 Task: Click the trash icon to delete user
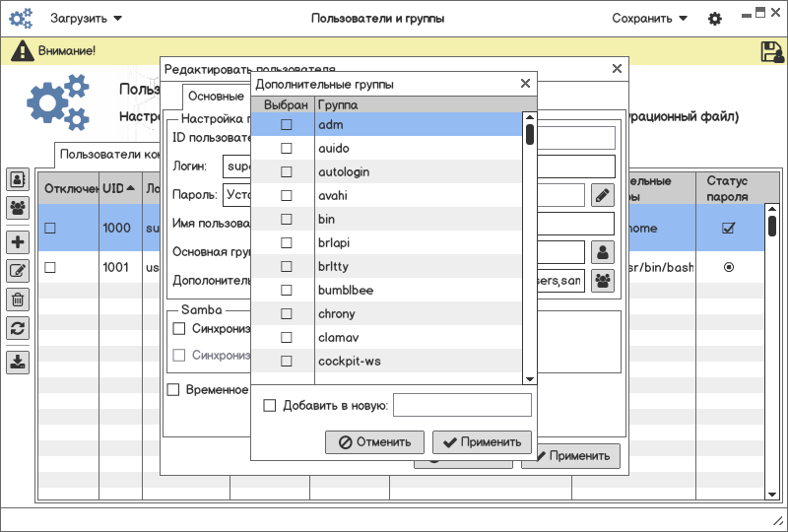pos(18,299)
